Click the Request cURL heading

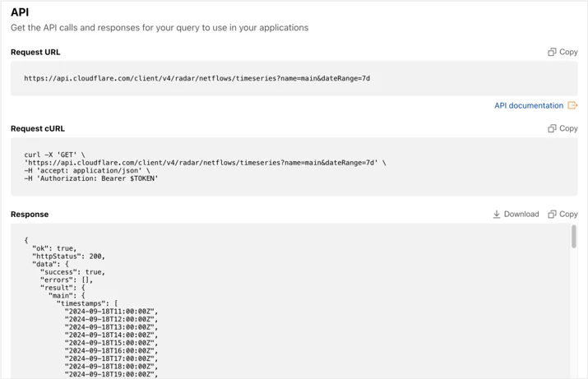[38, 128]
